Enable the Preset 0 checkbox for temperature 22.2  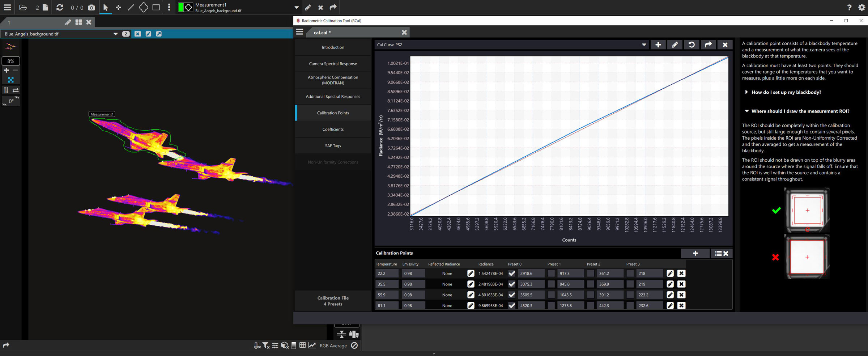tap(512, 274)
